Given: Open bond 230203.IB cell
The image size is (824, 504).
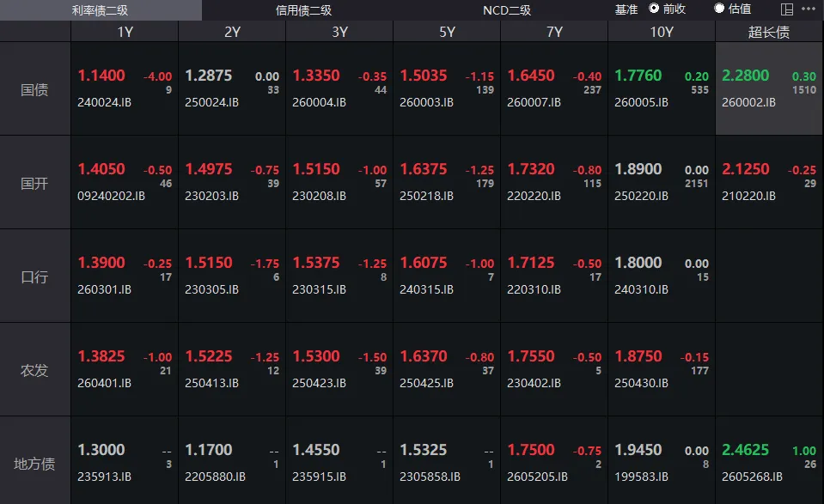Looking at the screenshot, I should pos(232,182).
